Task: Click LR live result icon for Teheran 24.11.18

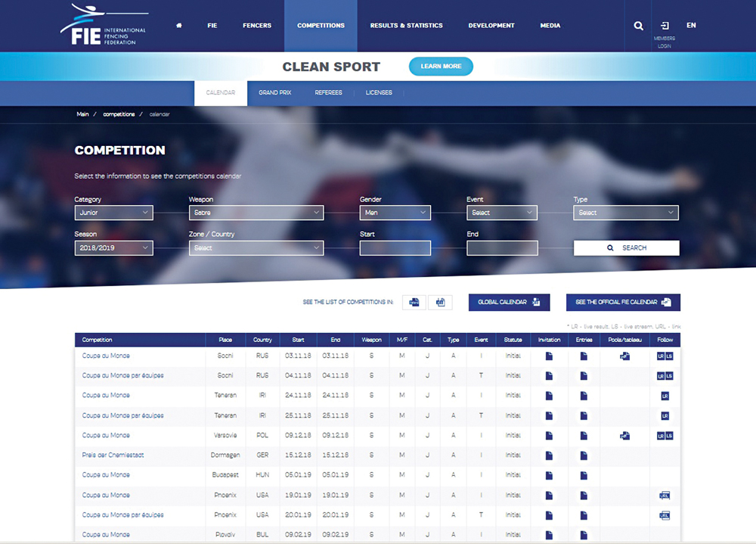Action: coord(665,396)
